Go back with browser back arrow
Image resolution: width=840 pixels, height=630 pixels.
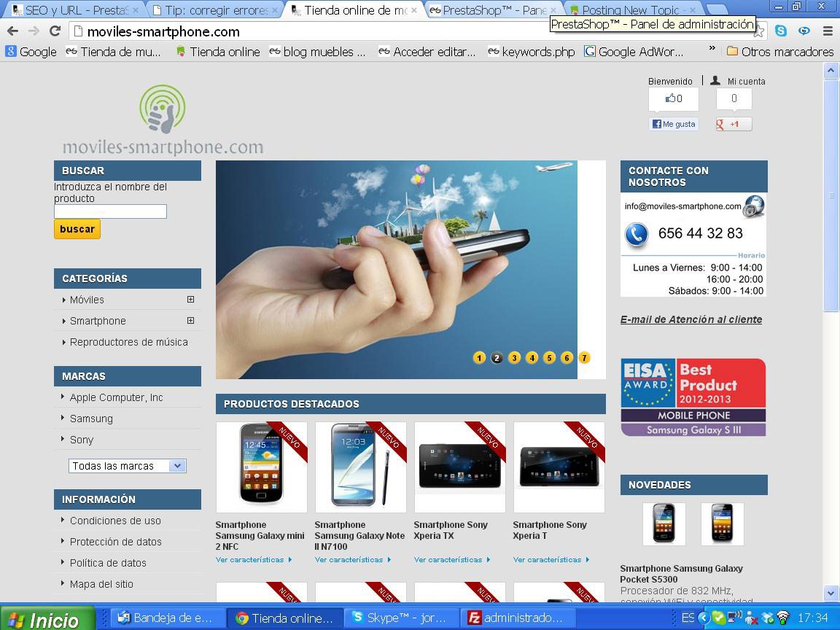click(13, 31)
